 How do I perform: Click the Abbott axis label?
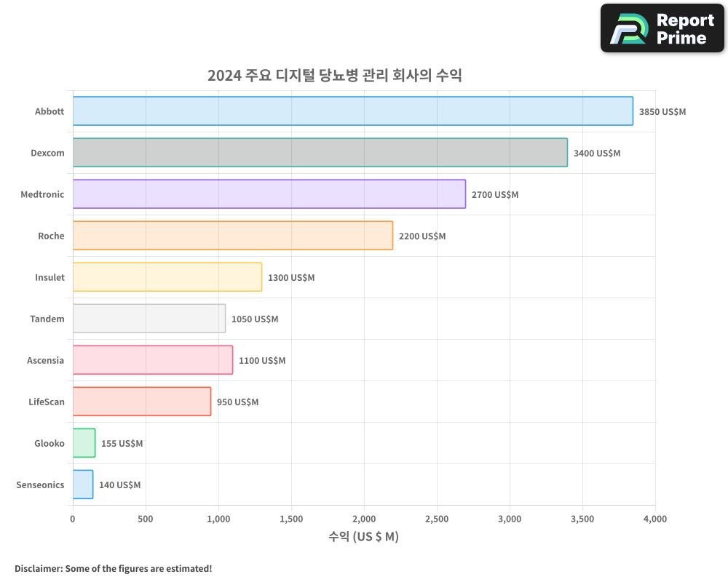[x=50, y=111]
